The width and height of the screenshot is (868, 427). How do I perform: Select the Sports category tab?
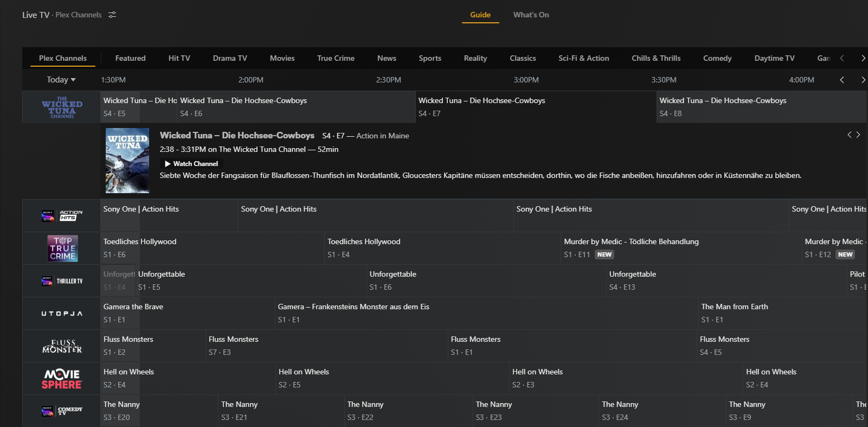[x=430, y=58]
